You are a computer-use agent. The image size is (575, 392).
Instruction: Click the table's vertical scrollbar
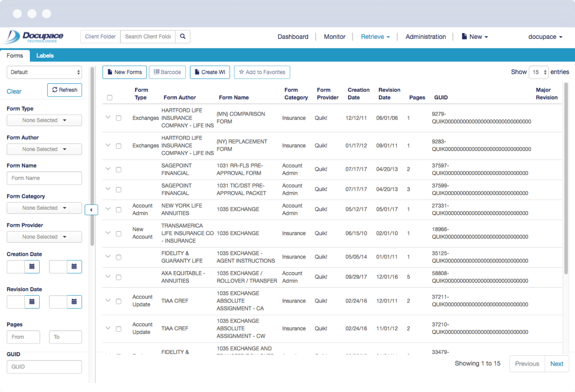(x=566, y=178)
